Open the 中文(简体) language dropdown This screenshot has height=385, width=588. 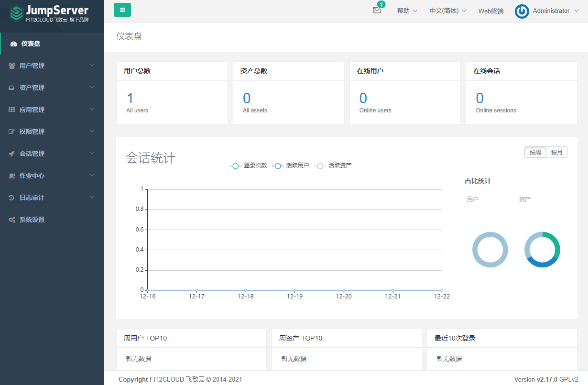click(x=447, y=11)
